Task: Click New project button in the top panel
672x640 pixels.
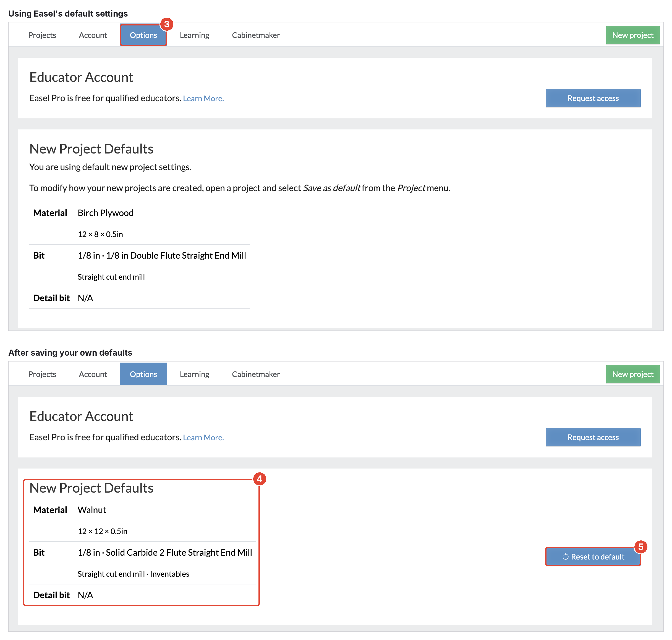Action: coord(632,35)
